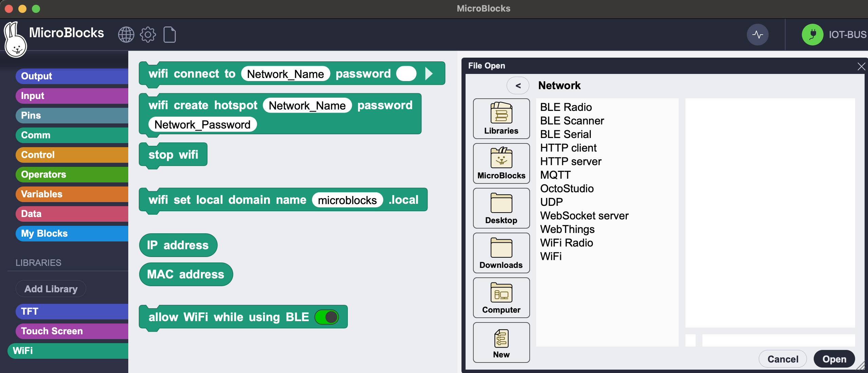This screenshot has height=373, width=868.
Task: Click the Network_Password field
Action: 203,124
